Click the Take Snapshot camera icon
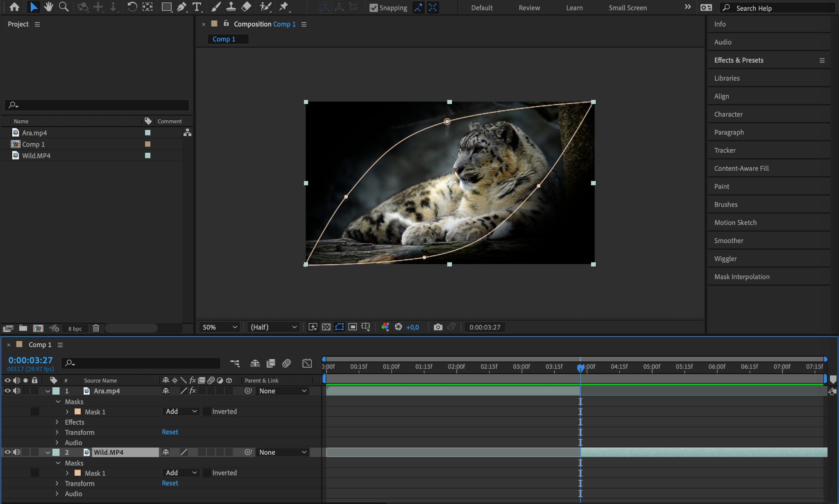This screenshot has width=839, height=504. click(x=438, y=327)
